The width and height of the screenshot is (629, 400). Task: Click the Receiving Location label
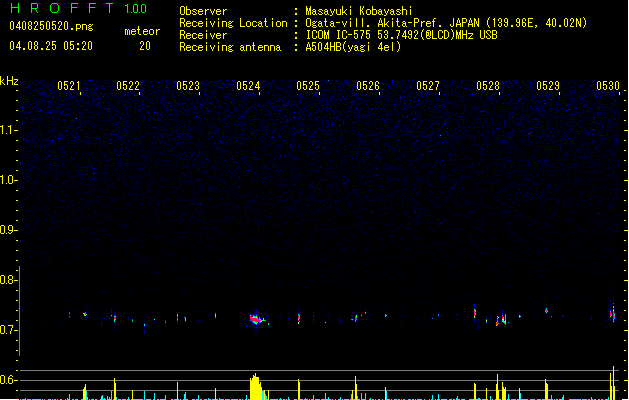click(x=233, y=23)
